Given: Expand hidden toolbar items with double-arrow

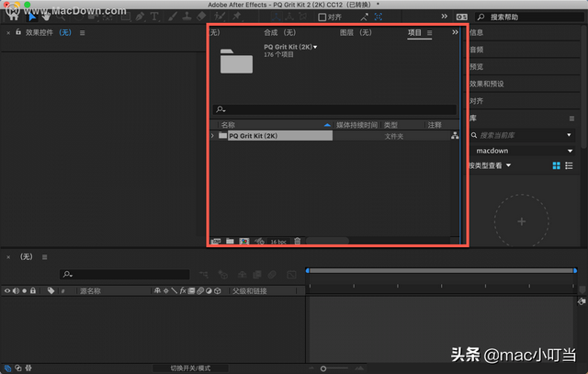Looking at the screenshot, I should click(x=444, y=17).
